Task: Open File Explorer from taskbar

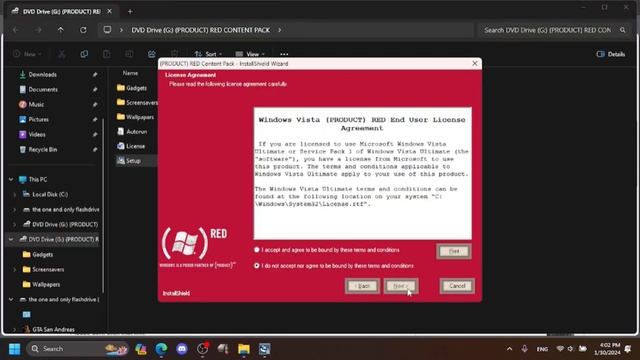Action: [x=244, y=349]
